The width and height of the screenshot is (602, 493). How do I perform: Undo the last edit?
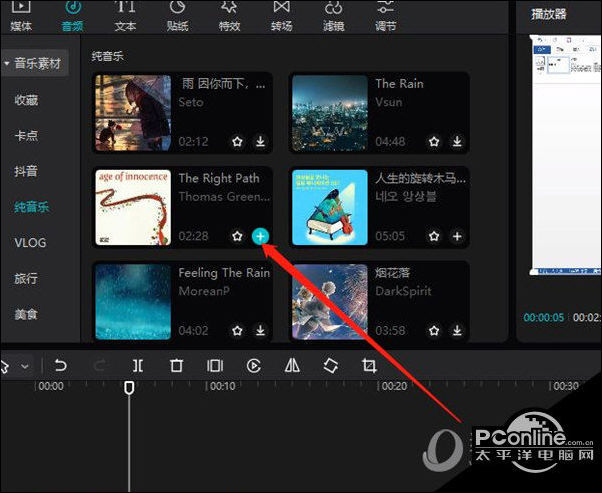(x=60, y=366)
